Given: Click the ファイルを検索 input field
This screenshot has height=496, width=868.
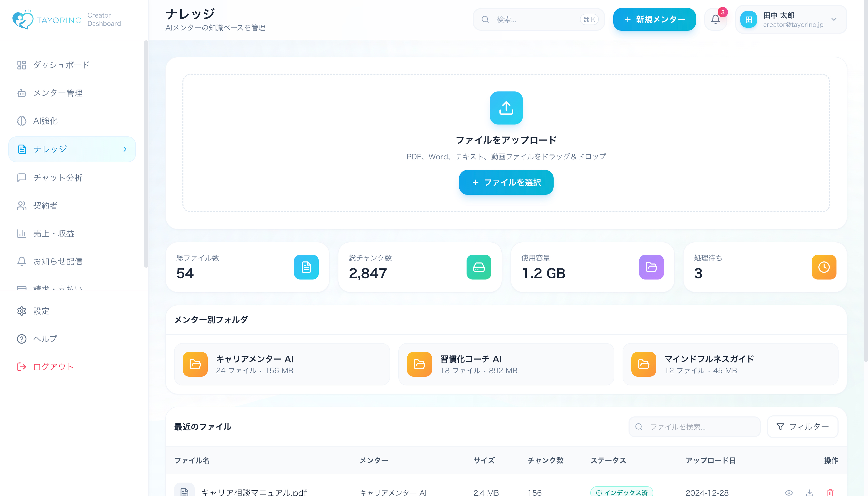Looking at the screenshot, I should point(698,427).
